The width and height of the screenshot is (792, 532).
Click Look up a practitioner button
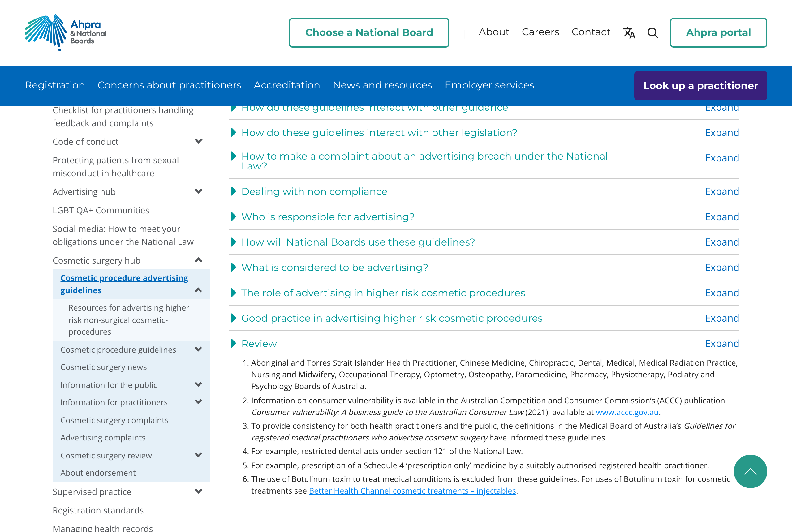pyautogui.click(x=700, y=85)
